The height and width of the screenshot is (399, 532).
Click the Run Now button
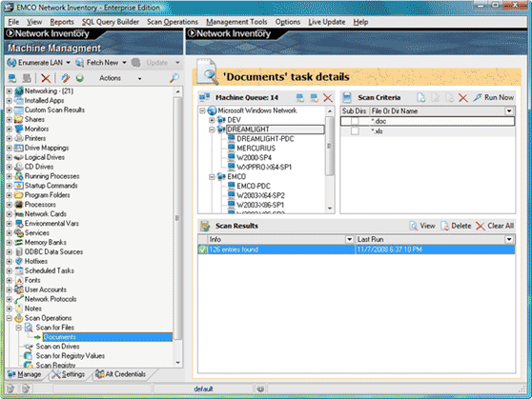pos(494,98)
